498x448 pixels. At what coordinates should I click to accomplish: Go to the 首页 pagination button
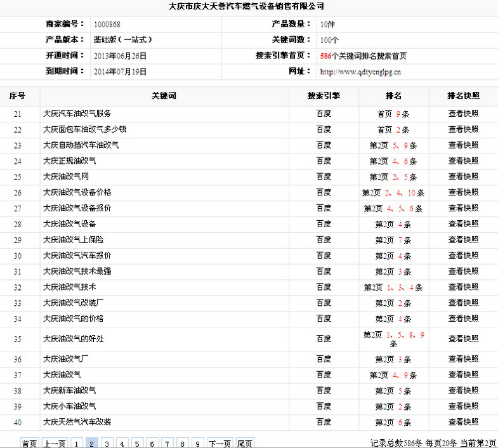[x=29, y=443]
